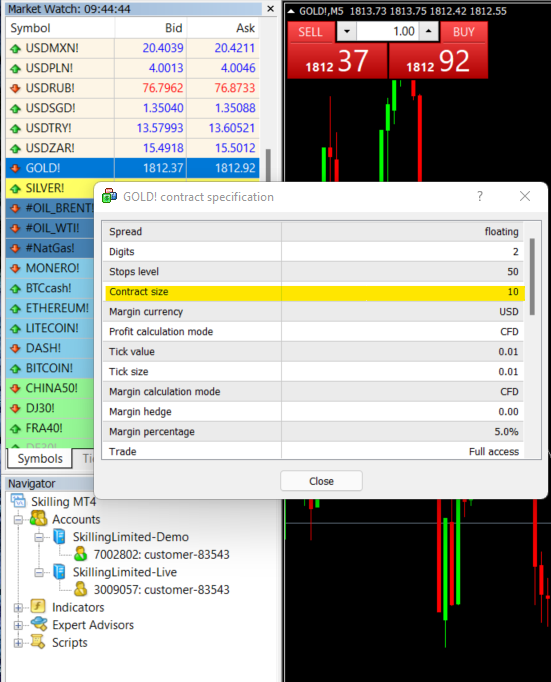Decrease trade volume with down arrow
Screen dimensions: 551x682
pyautogui.click(x=347, y=32)
